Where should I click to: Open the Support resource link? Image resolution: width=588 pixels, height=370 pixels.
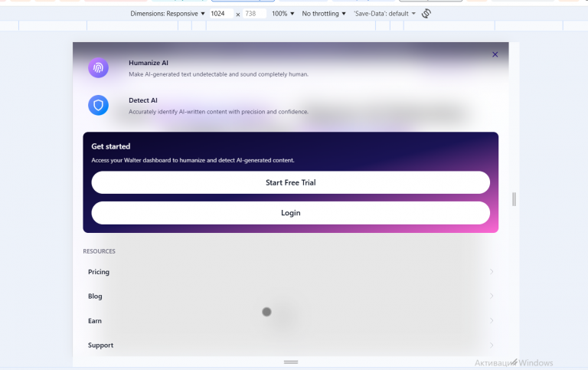click(x=291, y=345)
